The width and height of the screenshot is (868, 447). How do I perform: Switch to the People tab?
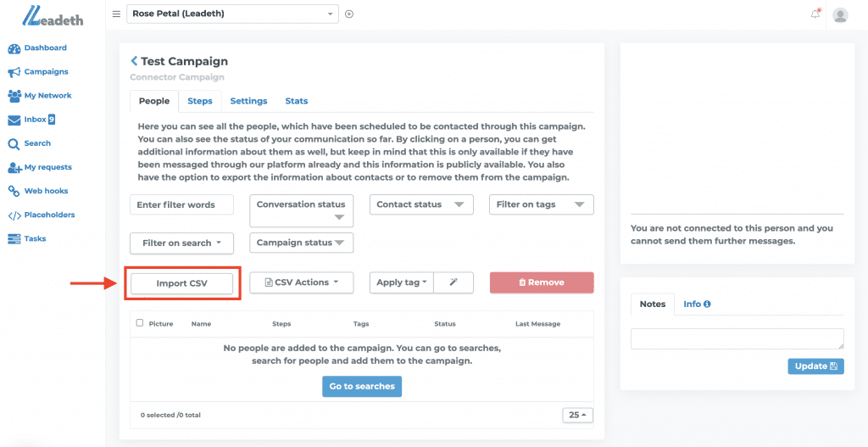[x=154, y=102]
